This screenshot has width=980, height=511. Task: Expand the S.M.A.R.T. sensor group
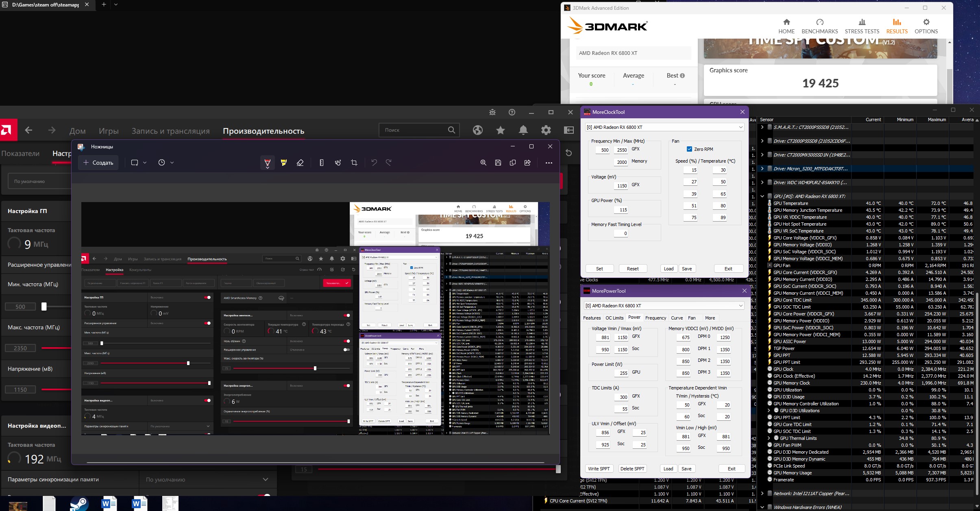pos(762,127)
